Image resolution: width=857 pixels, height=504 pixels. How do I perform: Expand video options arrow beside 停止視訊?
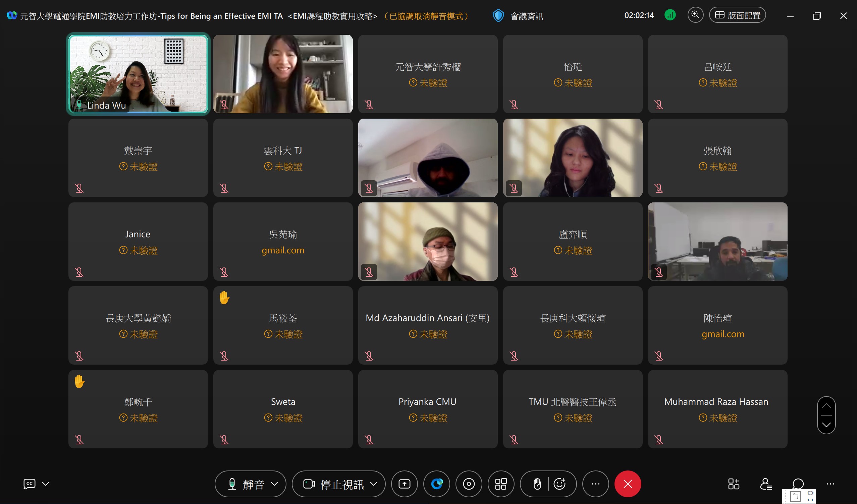(373, 484)
